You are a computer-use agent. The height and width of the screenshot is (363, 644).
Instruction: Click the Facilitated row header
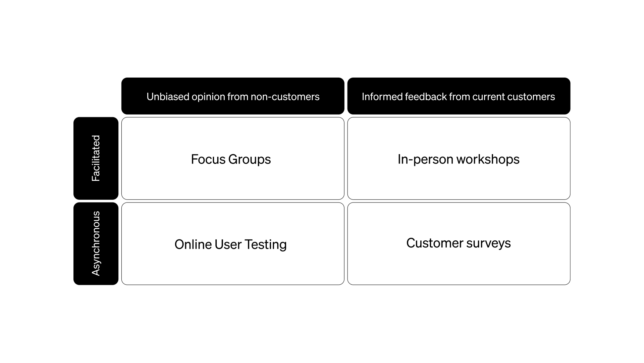[x=96, y=158]
